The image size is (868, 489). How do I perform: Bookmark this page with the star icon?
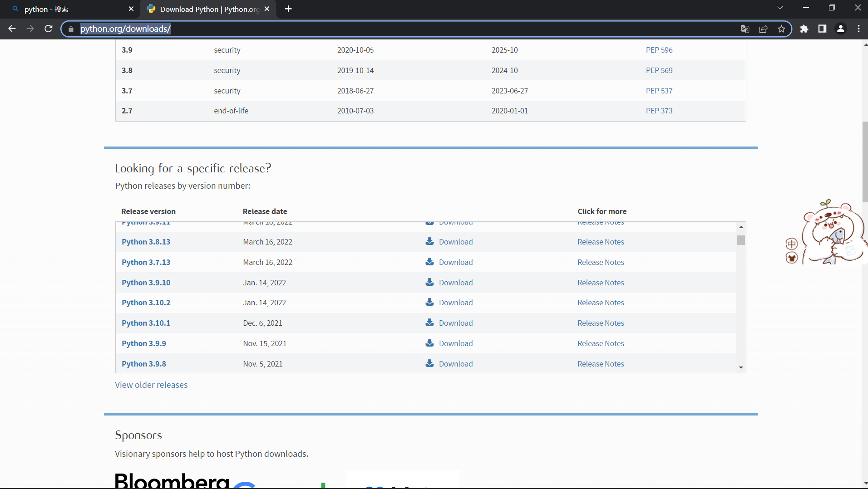781,29
